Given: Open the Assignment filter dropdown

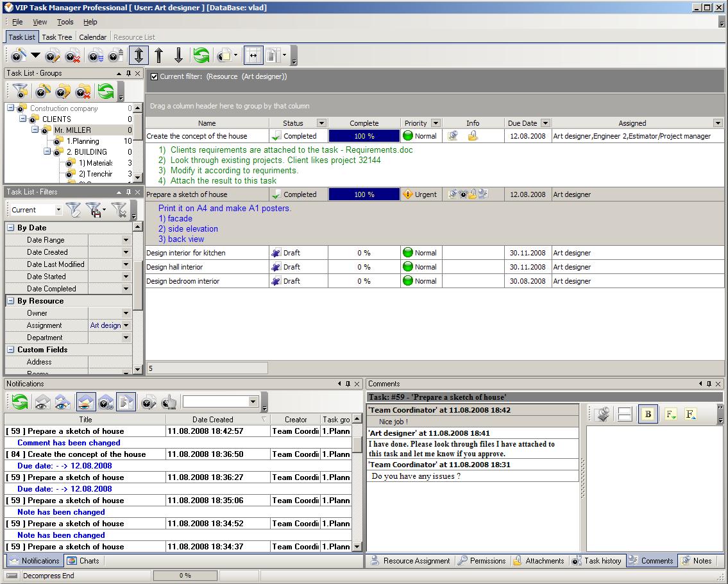Looking at the screenshot, I should coord(126,325).
